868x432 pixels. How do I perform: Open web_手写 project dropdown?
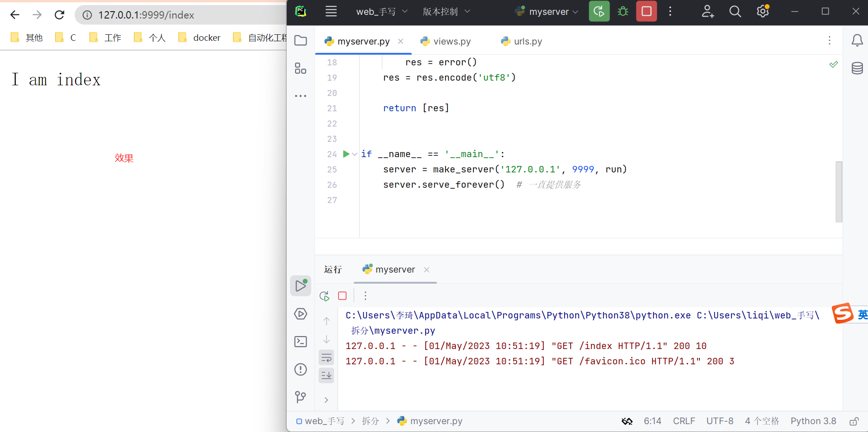point(382,12)
